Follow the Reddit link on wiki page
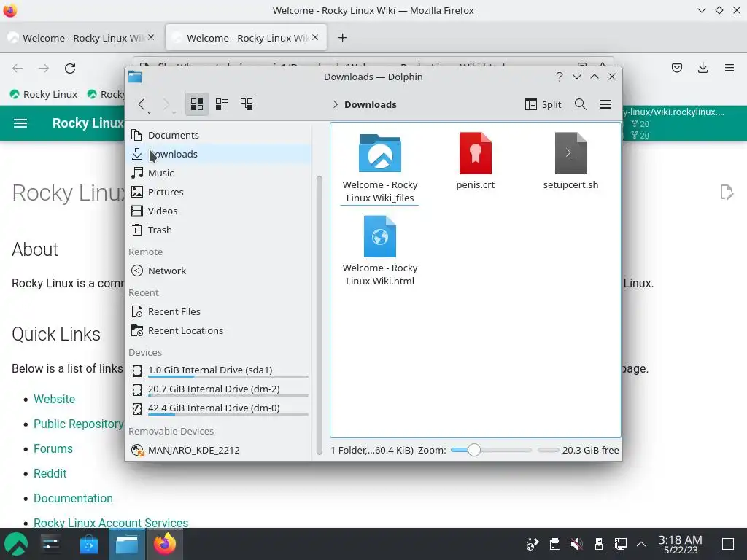The height and width of the screenshot is (560, 747). pos(50,473)
